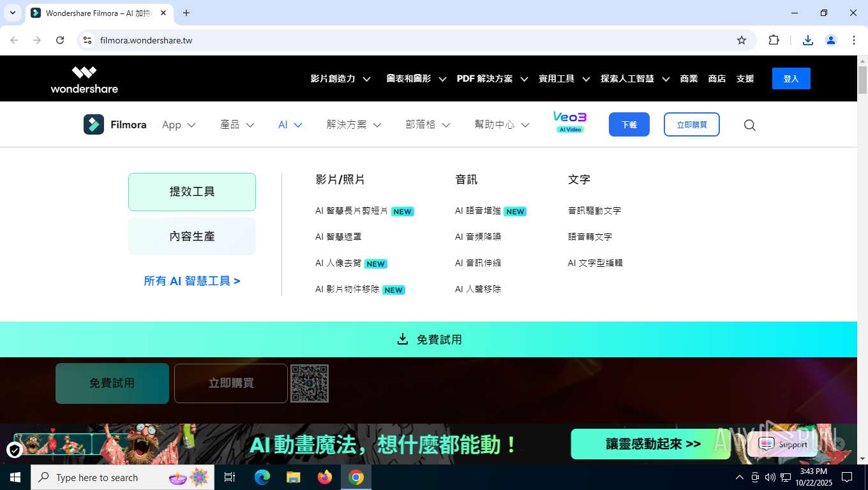Expand 圖表和圖形 dropdown
Viewport: 868px width, 490px height.
[415, 78]
